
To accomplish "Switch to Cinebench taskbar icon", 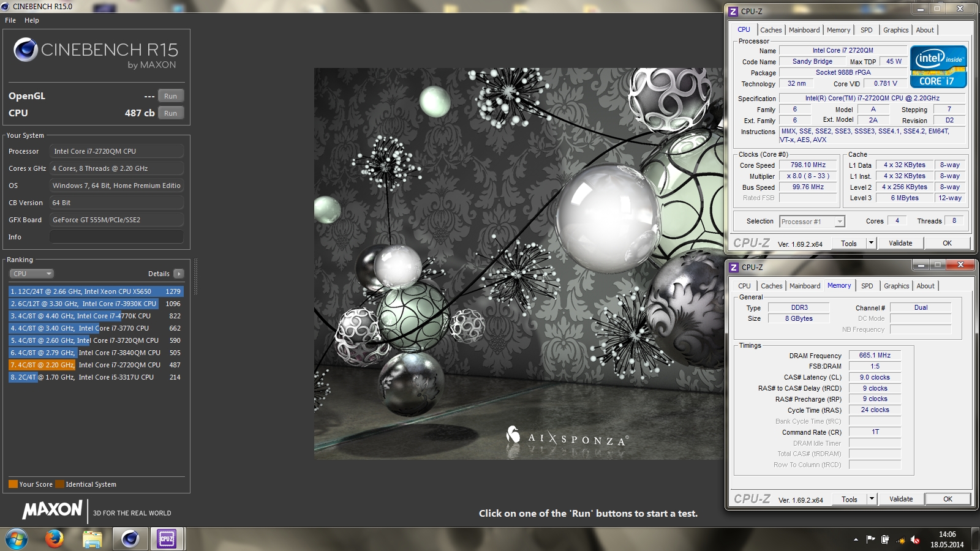I will coord(130,539).
